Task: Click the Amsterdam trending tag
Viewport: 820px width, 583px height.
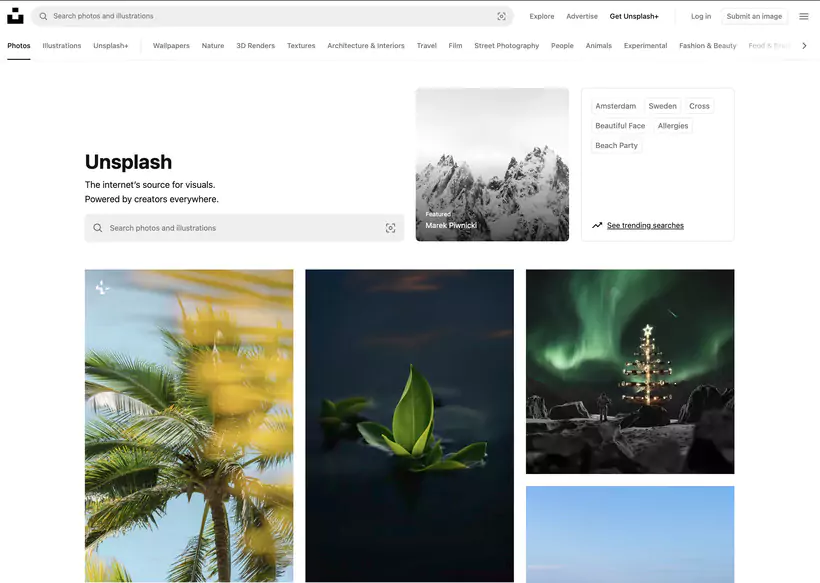Action: pyautogui.click(x=616, y=106)
